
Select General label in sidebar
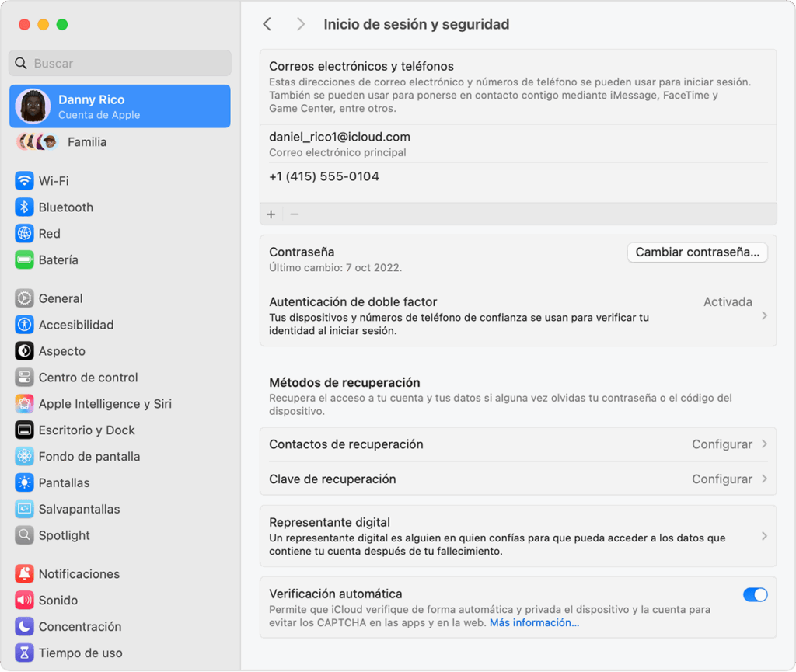61,299
